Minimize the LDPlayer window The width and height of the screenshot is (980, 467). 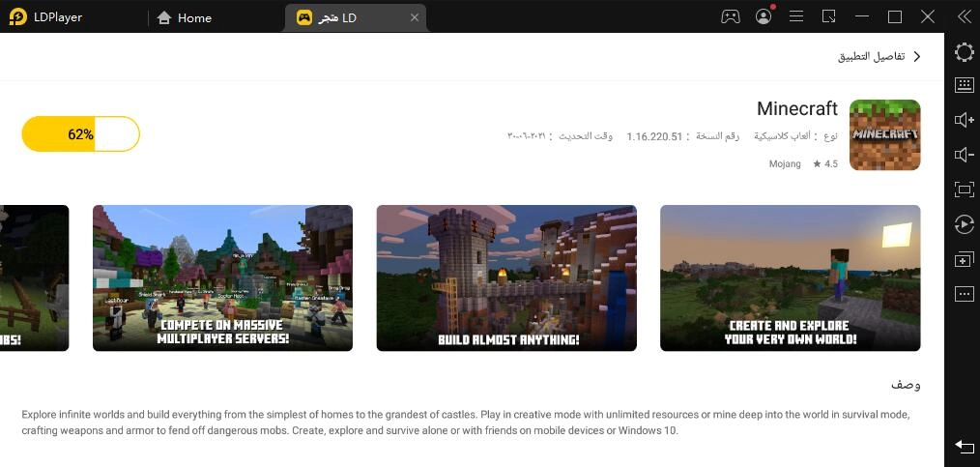862,16
